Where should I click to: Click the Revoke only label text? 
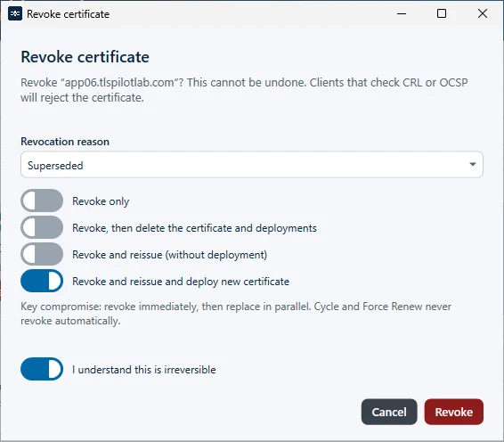click(x=101, y=201)
